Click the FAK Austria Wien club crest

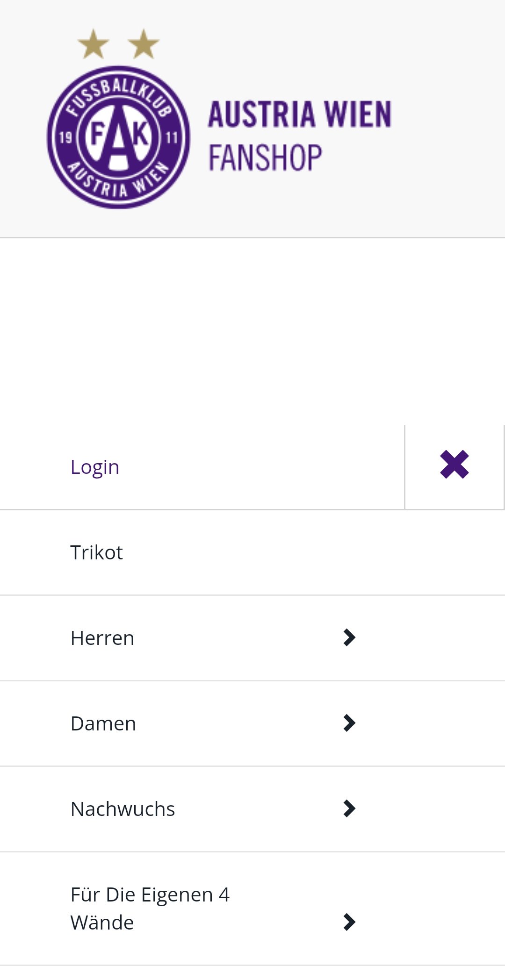[118, 137]
